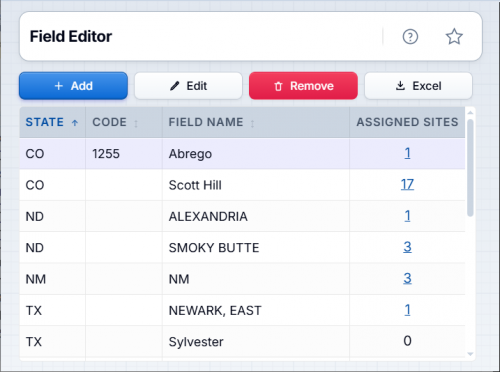The height and width of the screenshot is (372, 500).
Task: Open assigned sites link for NEWARK, EAST
Action: click(407, 310)
